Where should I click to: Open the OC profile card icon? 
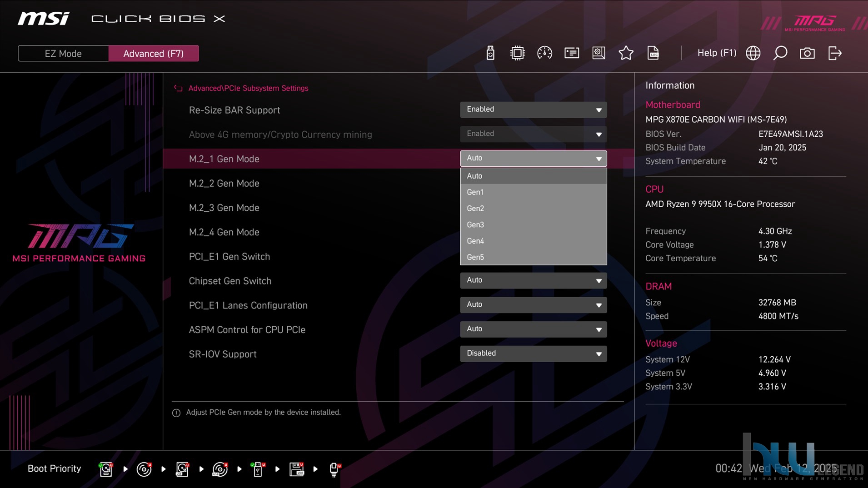click(572, 53)
